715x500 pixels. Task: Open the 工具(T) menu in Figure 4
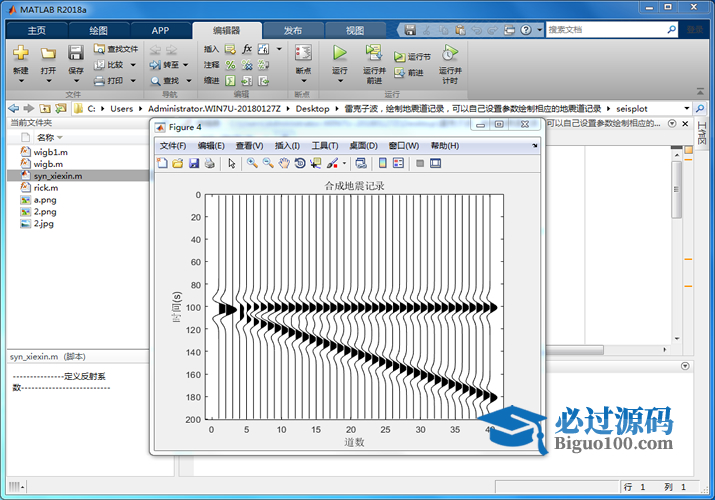tap(325, 146)
